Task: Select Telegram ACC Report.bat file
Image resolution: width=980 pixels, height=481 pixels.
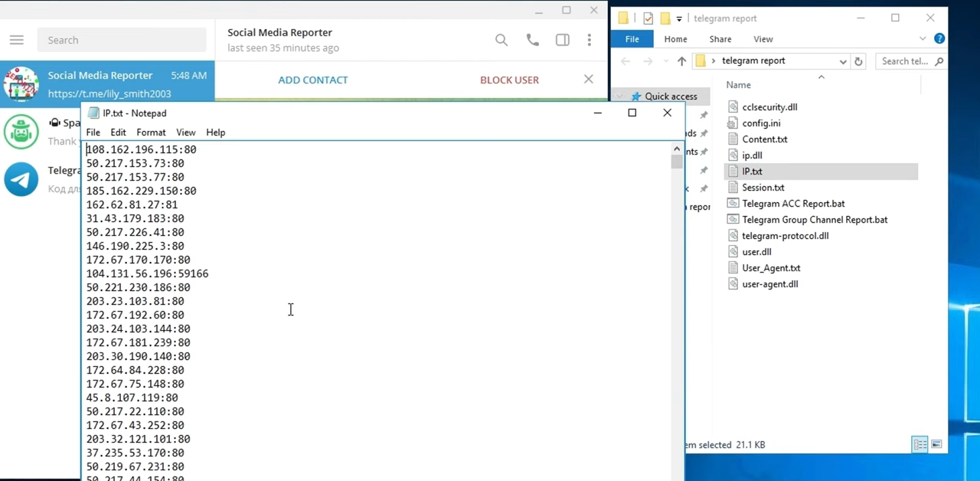Action: point(793,204)
